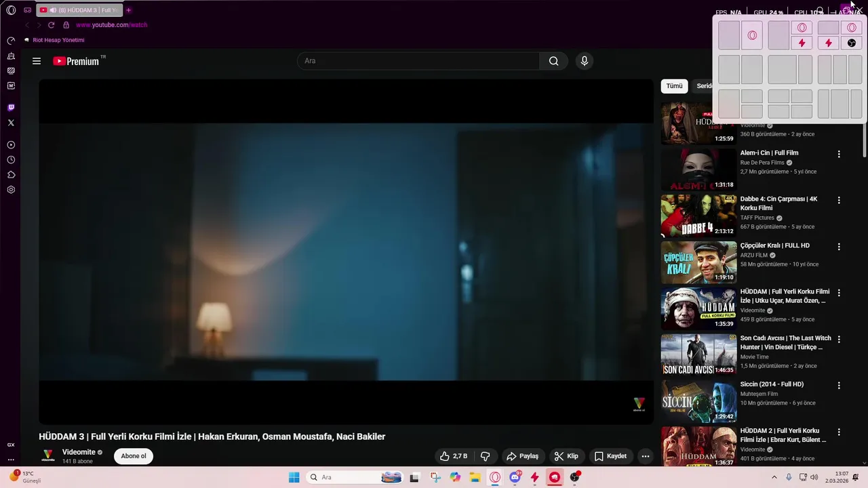Open Windows Start menu
Screen dimensions: 868x488
pyautogui.click(x=294, y=477)
